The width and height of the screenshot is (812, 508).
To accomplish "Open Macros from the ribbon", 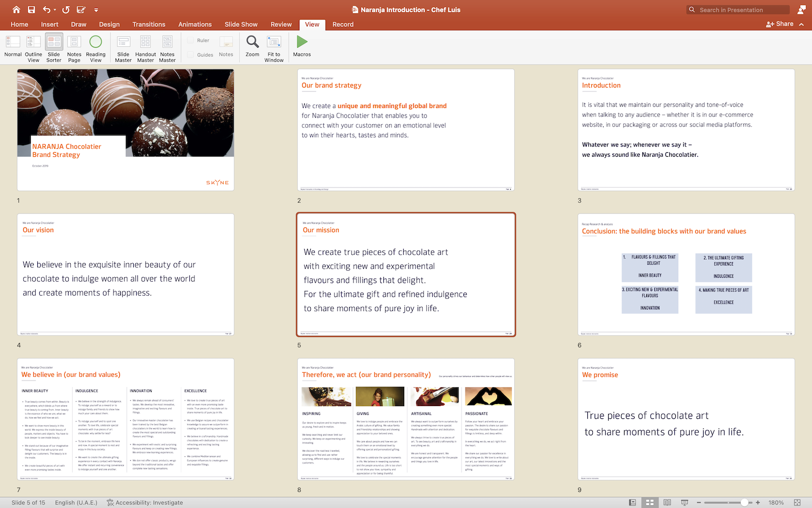I will coord(302,47).
